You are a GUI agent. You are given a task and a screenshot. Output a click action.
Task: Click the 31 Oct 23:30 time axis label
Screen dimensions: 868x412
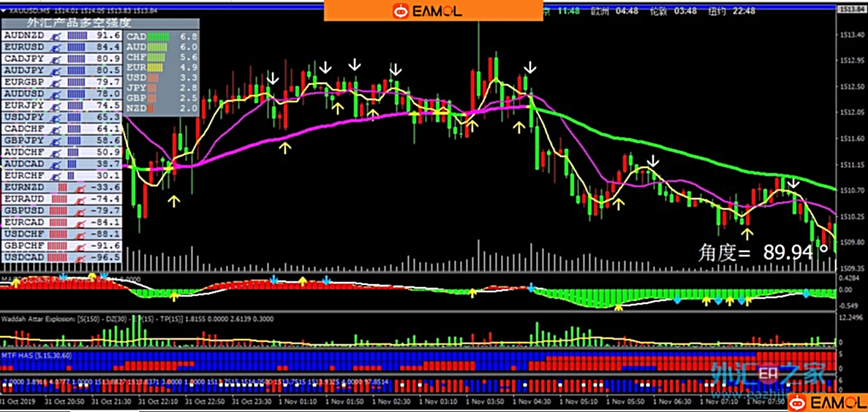253,401
